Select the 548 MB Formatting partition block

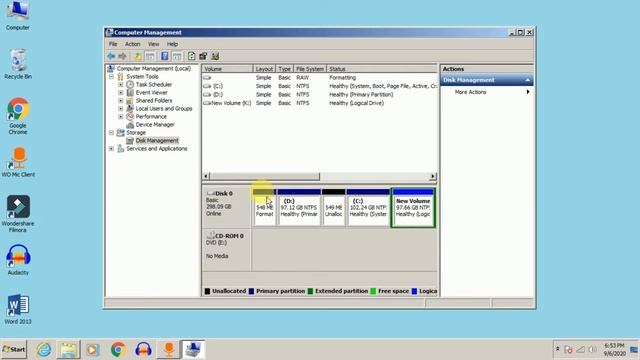click(264, 207)
